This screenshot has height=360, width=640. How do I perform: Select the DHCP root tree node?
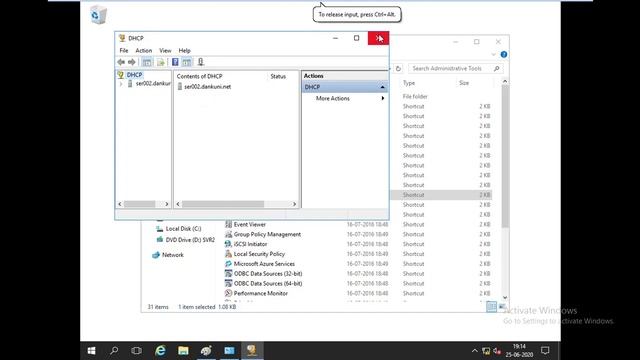click(134, 75)
